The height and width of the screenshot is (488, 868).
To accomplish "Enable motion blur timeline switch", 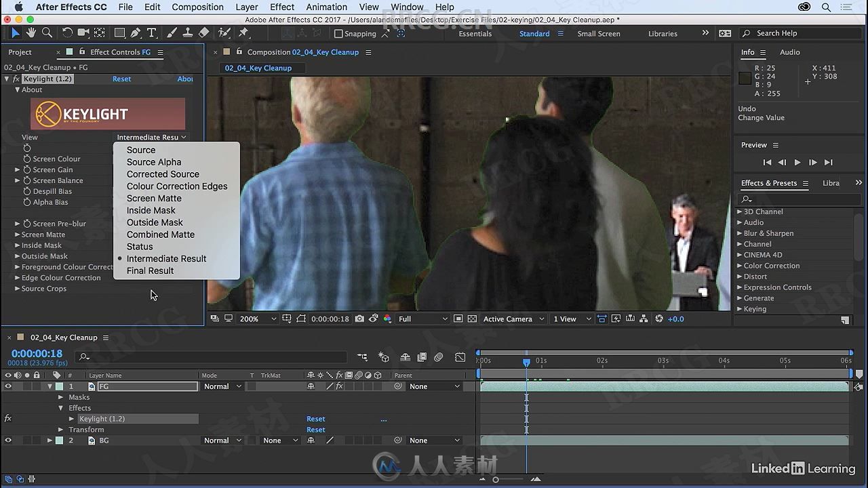I will click(439, 357).
